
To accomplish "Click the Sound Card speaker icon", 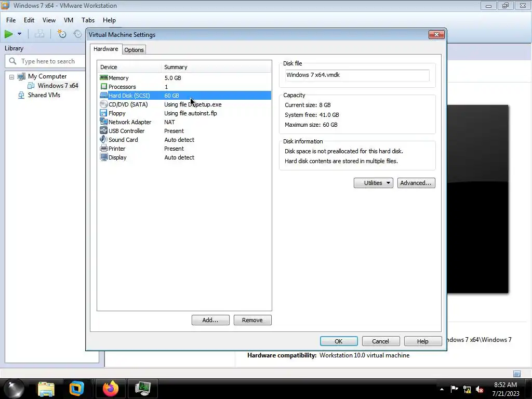I will (104, 139).
